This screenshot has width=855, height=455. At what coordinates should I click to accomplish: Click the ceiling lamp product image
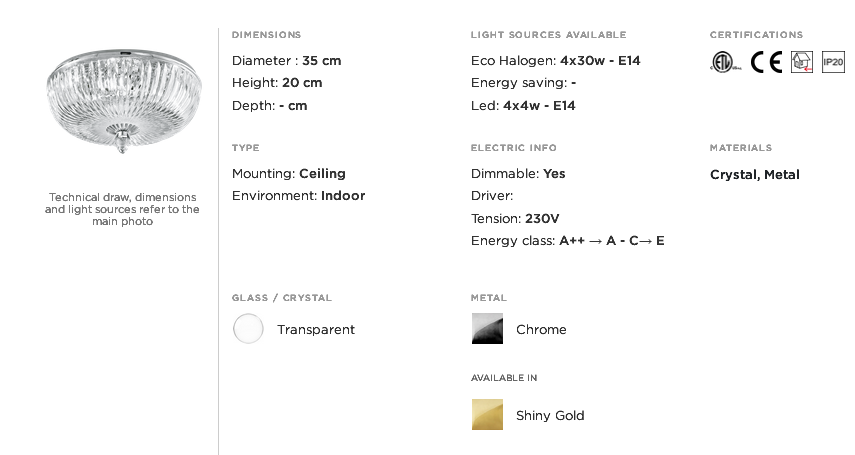point(123,100)
